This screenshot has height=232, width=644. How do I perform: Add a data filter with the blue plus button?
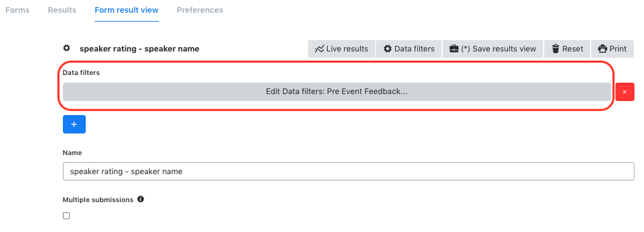click(74, 124)
